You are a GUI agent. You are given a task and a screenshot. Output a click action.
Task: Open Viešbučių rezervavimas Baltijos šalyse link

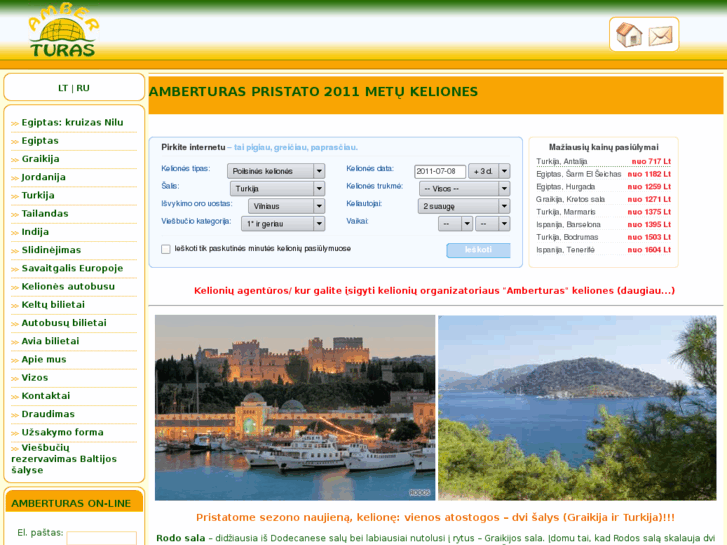(64, 459)
